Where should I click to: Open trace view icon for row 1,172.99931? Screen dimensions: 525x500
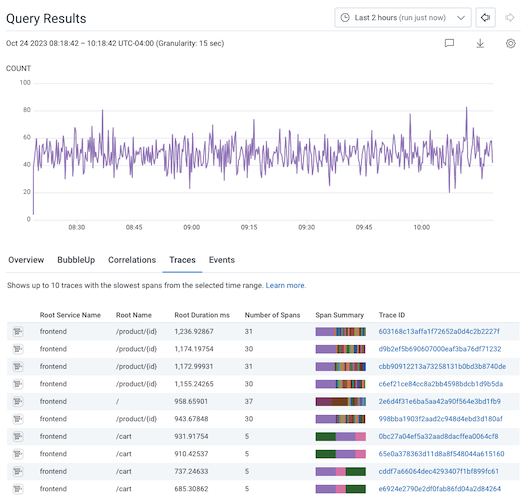point(18,366)
